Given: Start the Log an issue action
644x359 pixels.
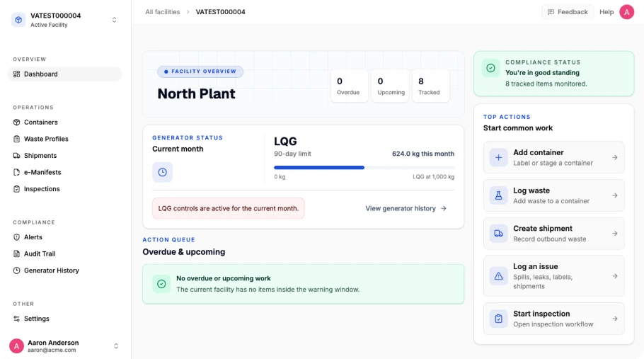Looking at the screenshot, I should click(553, 276).
